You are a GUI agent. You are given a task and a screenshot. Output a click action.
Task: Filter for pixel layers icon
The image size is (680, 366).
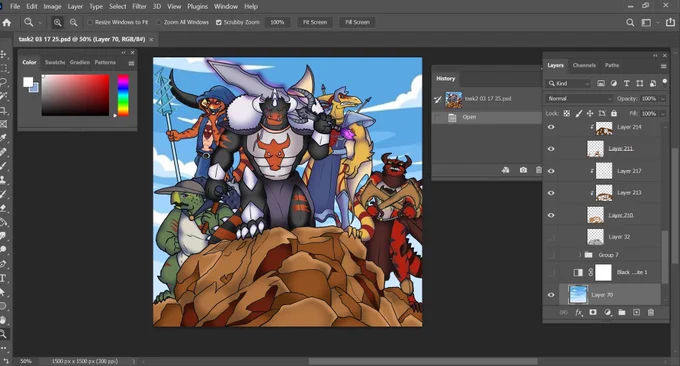click(601, 83)
